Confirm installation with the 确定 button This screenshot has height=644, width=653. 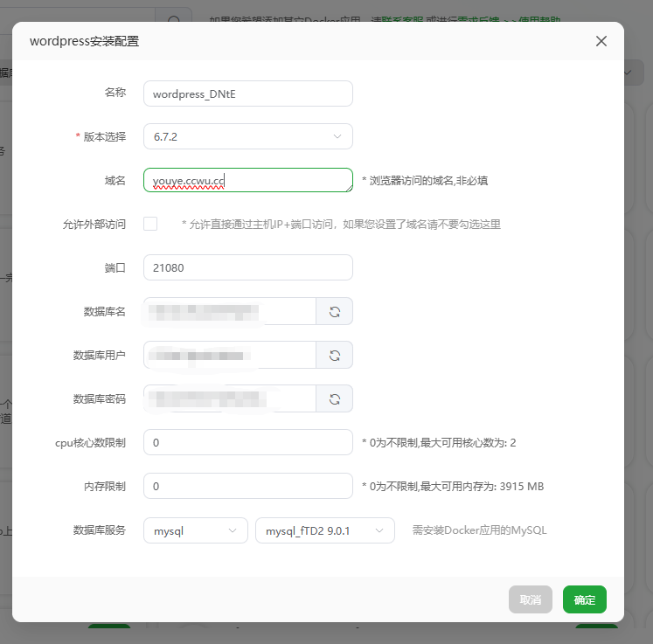584,599
